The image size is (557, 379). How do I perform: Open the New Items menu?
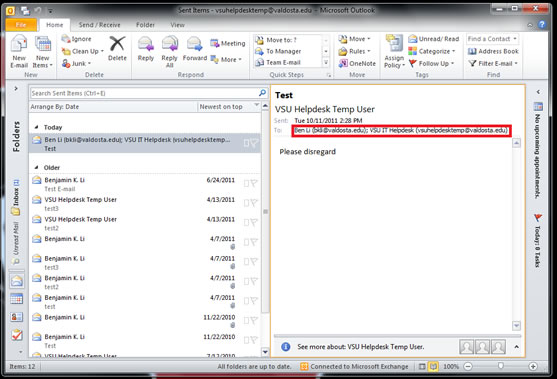[x=43, y=52]
